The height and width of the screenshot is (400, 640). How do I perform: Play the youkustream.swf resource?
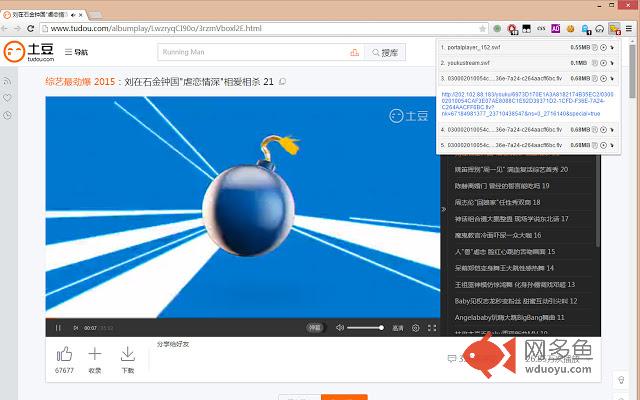(603, 63)
